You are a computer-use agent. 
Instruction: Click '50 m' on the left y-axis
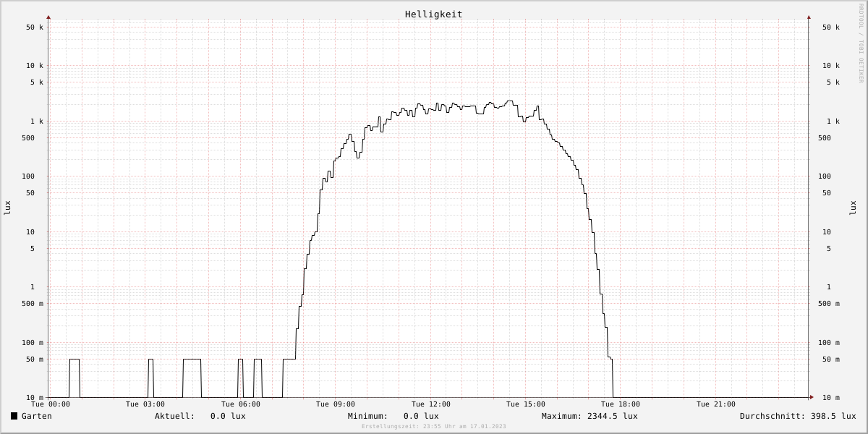(x=35, y=359)
